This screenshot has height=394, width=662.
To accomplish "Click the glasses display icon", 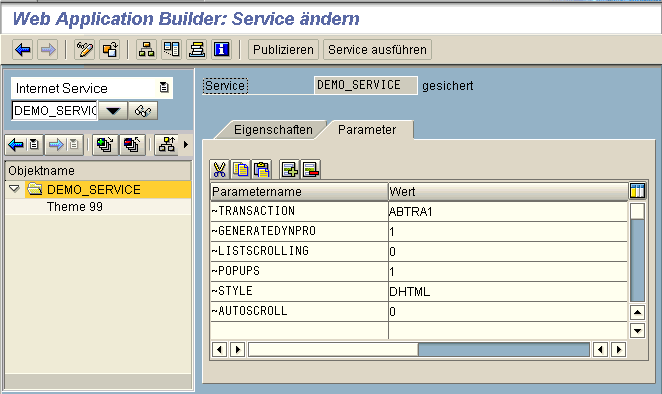I will coord(143,111).
